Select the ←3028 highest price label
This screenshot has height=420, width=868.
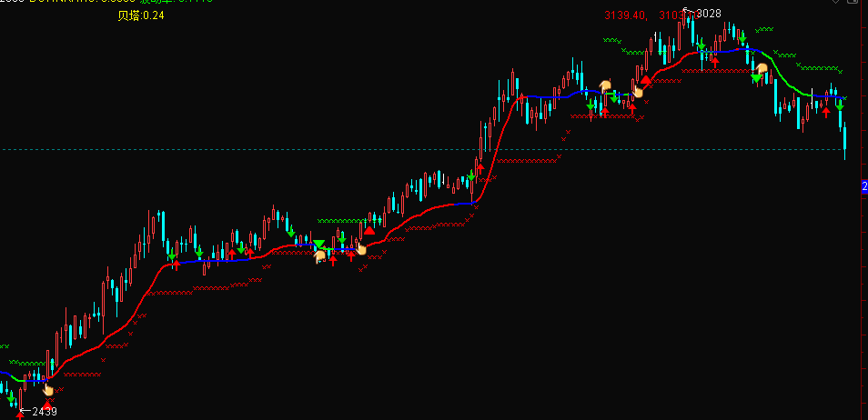click(x=701, y=13)
